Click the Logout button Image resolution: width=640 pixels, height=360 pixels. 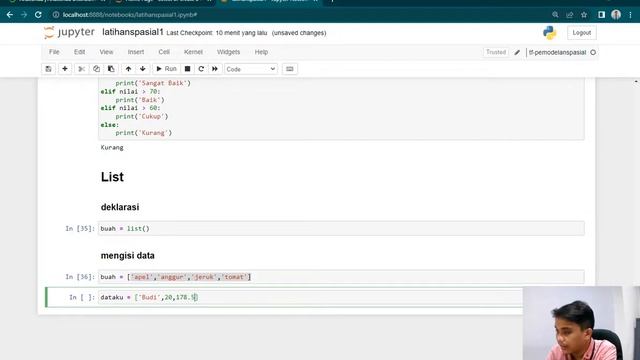coord(582,33)
